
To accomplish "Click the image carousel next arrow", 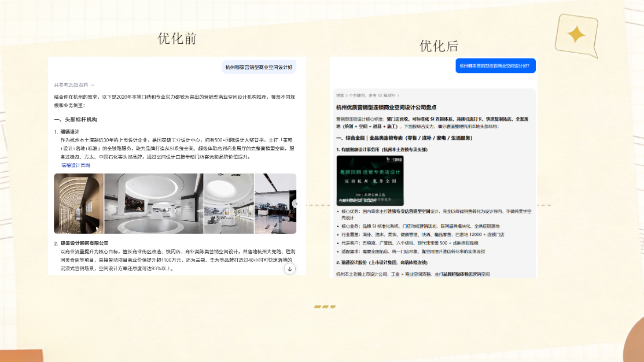I will tap(295, 204).
